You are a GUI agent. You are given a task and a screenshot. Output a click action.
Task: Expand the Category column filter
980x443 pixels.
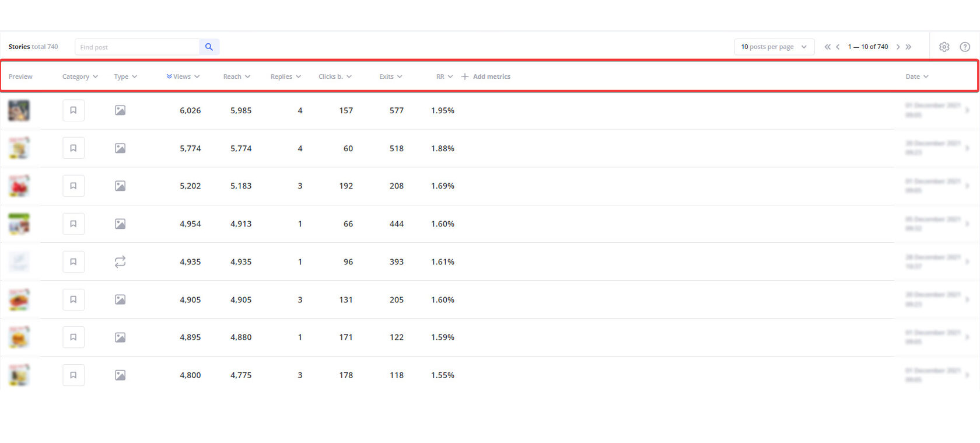(x=80, y=76)
